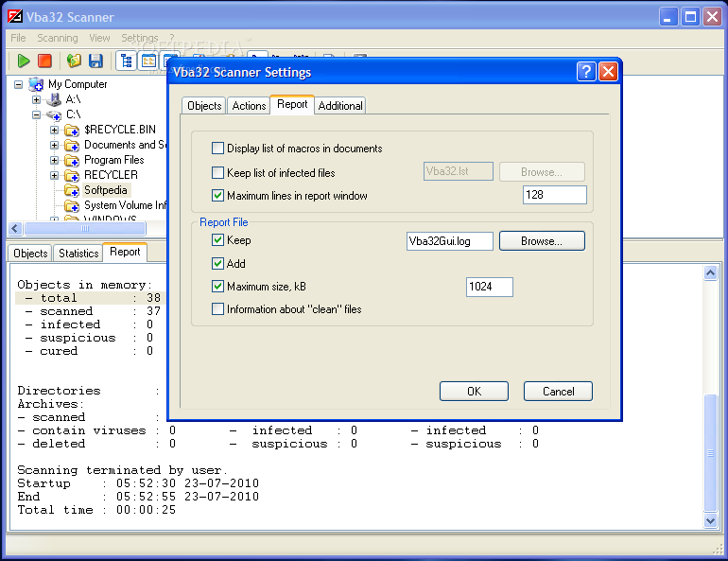Open the Settings menu
728x561 pixels.
point(139,38)
